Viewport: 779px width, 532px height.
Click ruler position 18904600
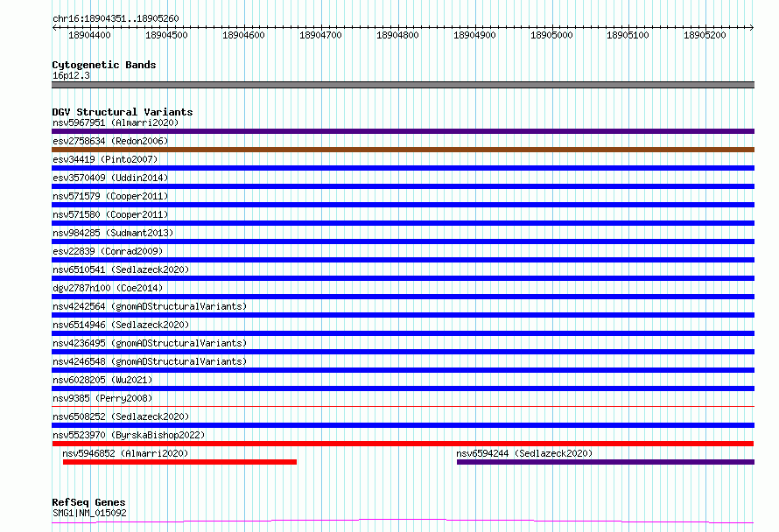(243, 35)
